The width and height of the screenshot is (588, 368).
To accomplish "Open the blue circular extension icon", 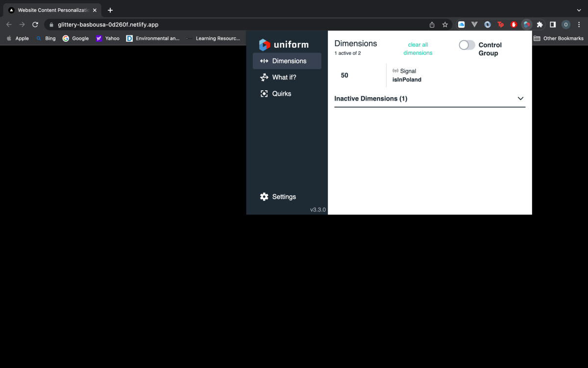I will pos(488,25).
